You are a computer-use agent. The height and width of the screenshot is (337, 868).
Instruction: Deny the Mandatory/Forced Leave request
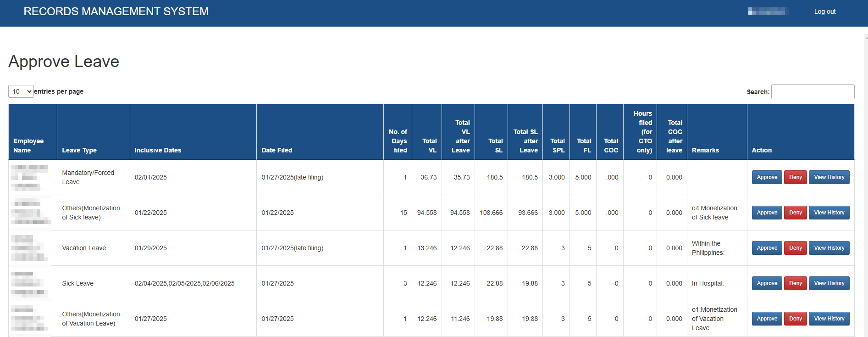795,177
